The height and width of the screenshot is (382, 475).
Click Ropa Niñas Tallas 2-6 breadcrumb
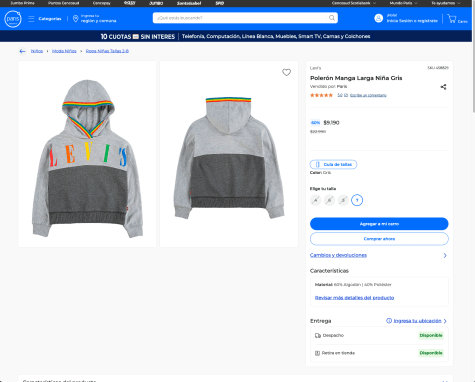click(107, 51)
